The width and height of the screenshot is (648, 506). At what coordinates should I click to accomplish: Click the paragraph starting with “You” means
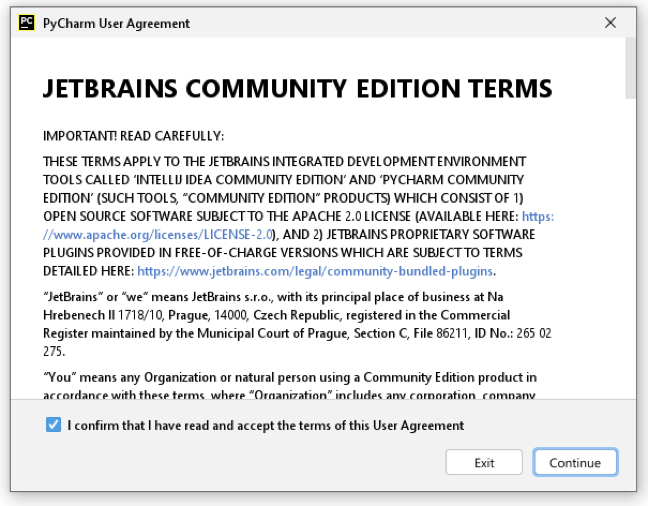pyautogui.click(x=290, y=386)
